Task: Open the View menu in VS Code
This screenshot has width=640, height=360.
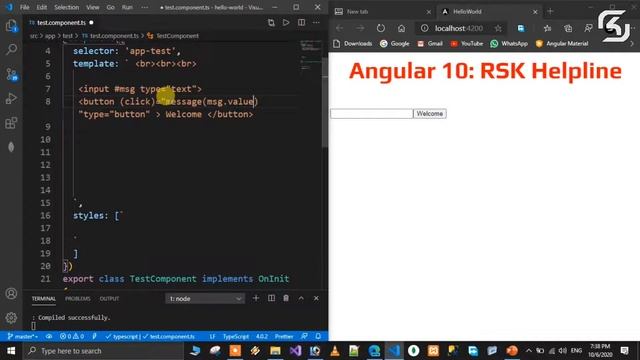Action: (x=93, y=7)
